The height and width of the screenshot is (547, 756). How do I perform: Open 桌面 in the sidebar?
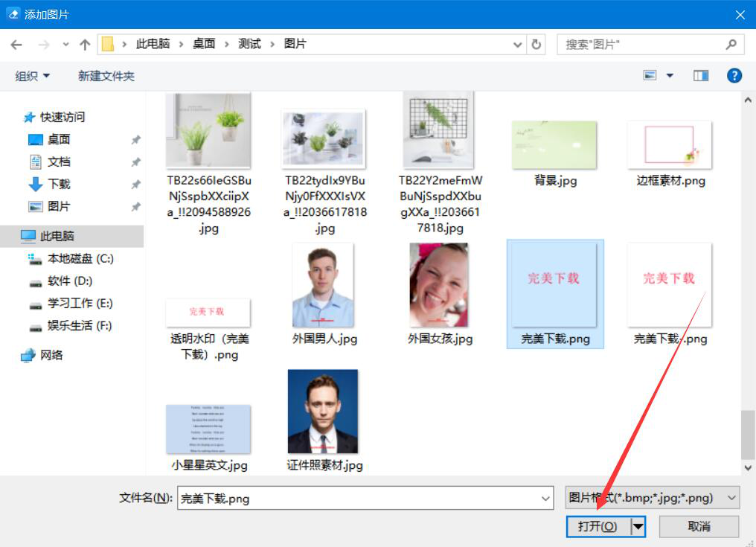[59, 139]
